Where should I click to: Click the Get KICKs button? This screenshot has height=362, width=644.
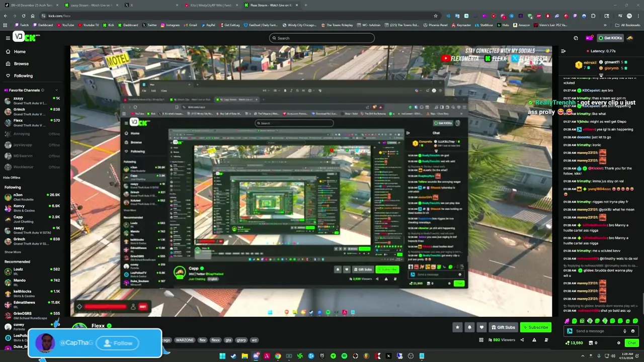coord(610,38)
